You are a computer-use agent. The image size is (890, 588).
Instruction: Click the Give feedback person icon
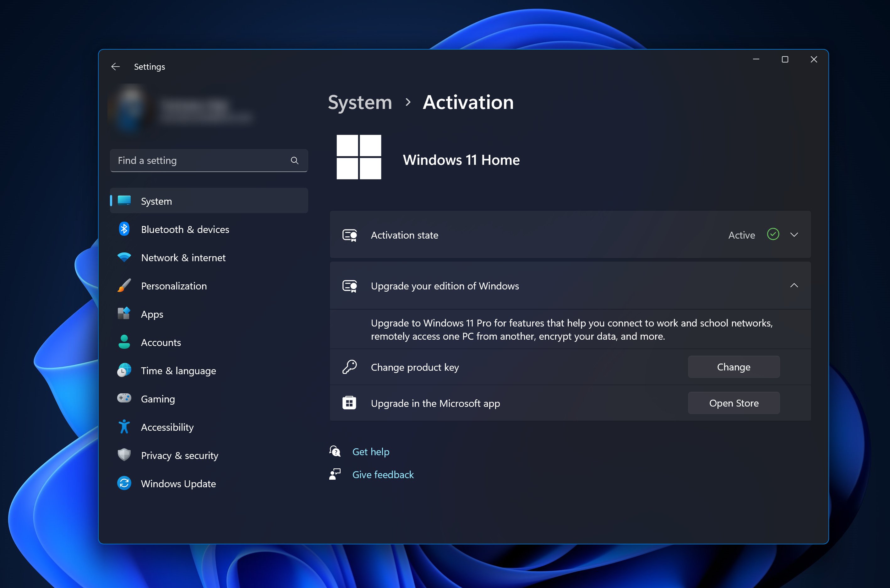point(335,474)
